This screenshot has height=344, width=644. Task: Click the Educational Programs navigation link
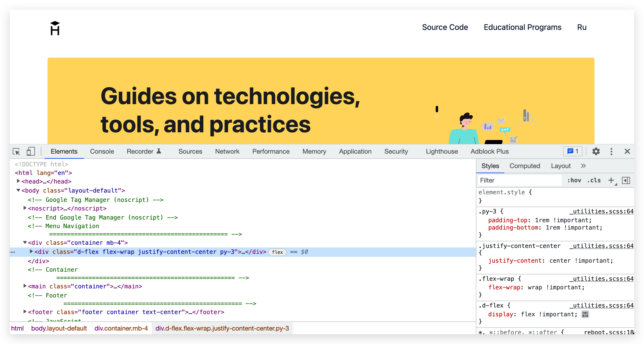[523, 27]
